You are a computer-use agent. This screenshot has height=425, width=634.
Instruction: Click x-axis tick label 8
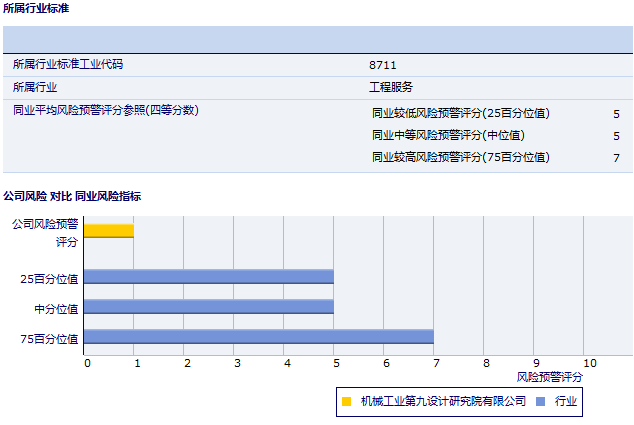486,363
